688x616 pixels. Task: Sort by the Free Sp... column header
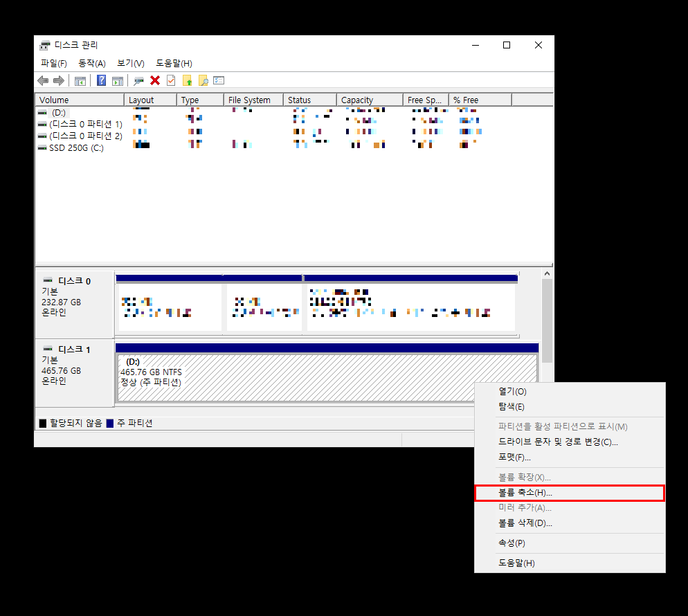[426, 100]
